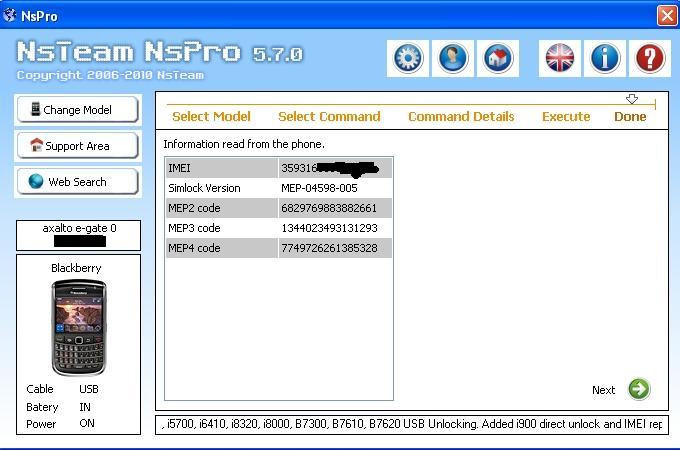This screenshot has height=450, width=680.
Task: Click the MEP4 code label
Action: click(194, 248)
